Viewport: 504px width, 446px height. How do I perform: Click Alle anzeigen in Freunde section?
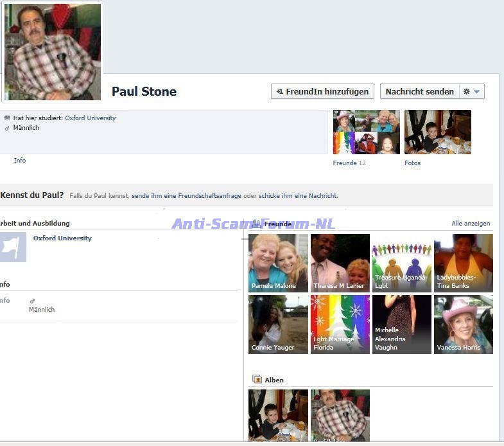click(x=471, y=224)
